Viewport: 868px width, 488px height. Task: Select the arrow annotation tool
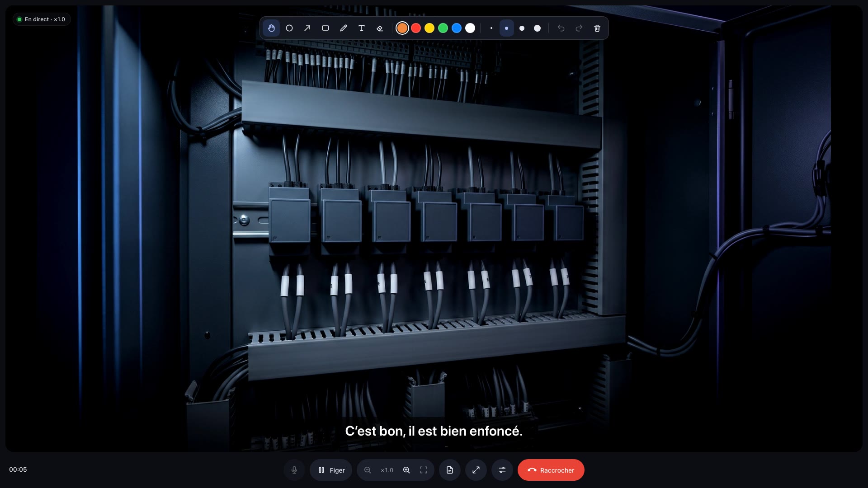[x=307, y=28]
